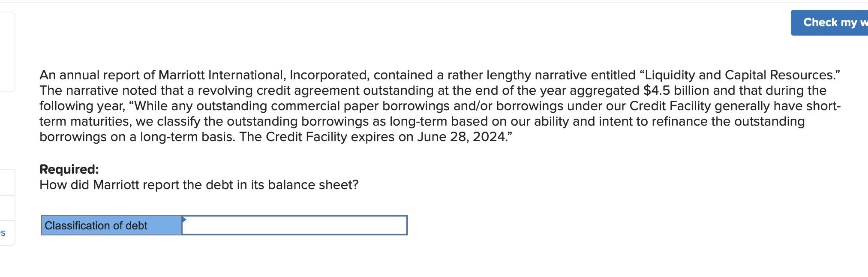This screenshot has height=277, width=868.
Task: Click the question prompt 'How did Marriott report the debt'
Action: pos(198,184)
